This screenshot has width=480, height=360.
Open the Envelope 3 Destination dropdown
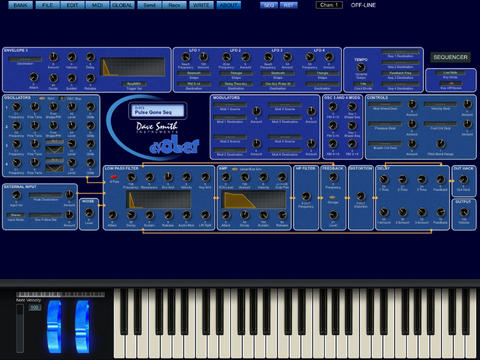pos(25,59)
